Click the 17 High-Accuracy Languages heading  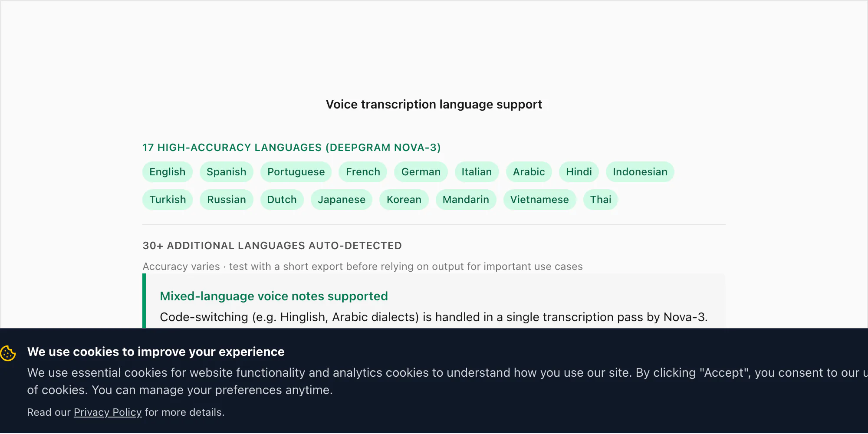tap(292, 148)
